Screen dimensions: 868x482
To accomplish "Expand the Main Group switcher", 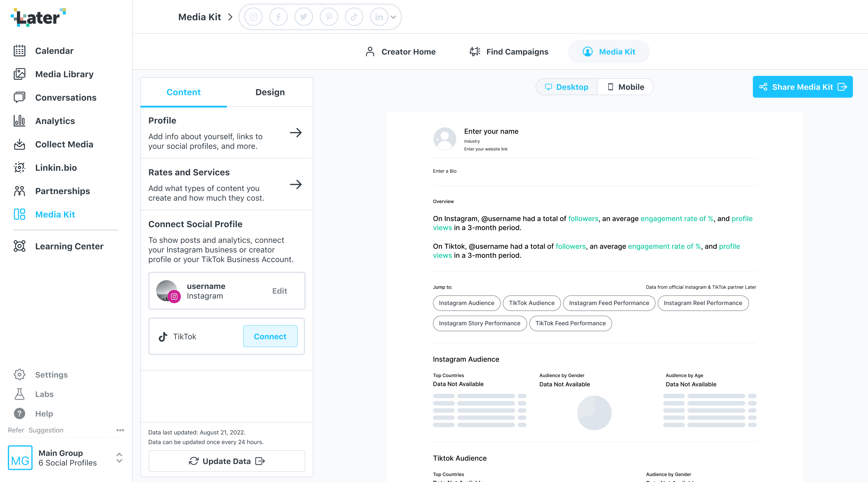I will coord(119,457).
